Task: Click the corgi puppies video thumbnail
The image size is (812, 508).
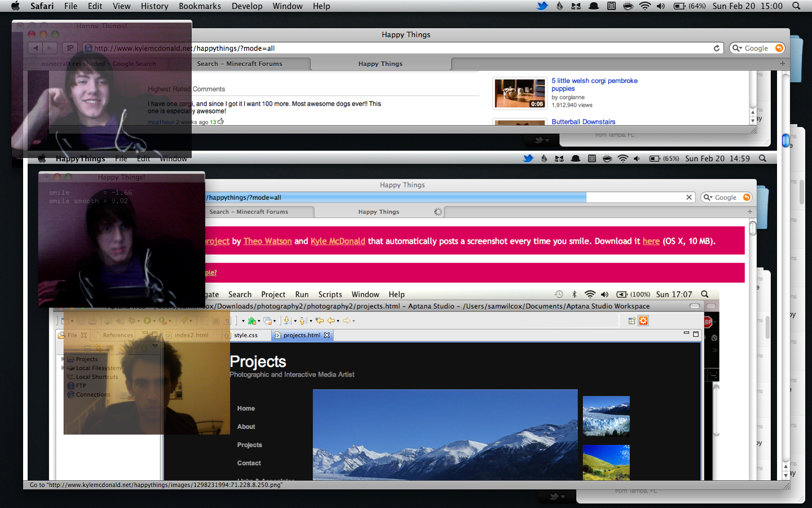Action: (519, 94)
